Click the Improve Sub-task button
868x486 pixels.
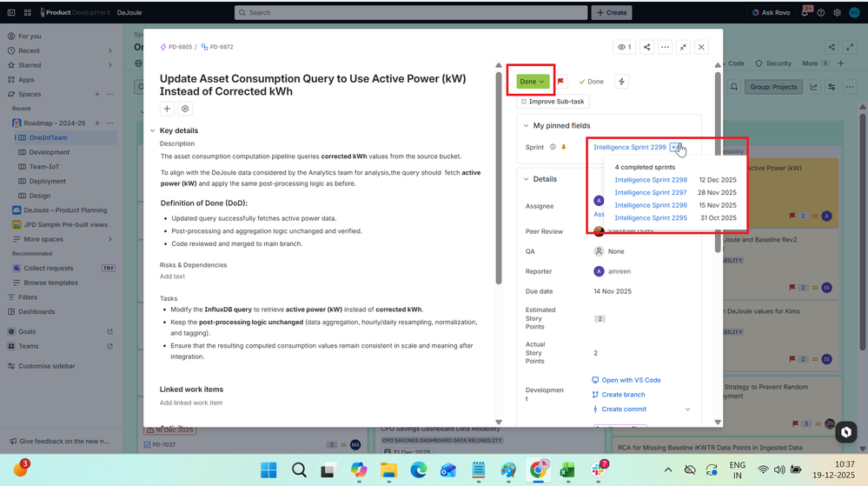point(553,102)
